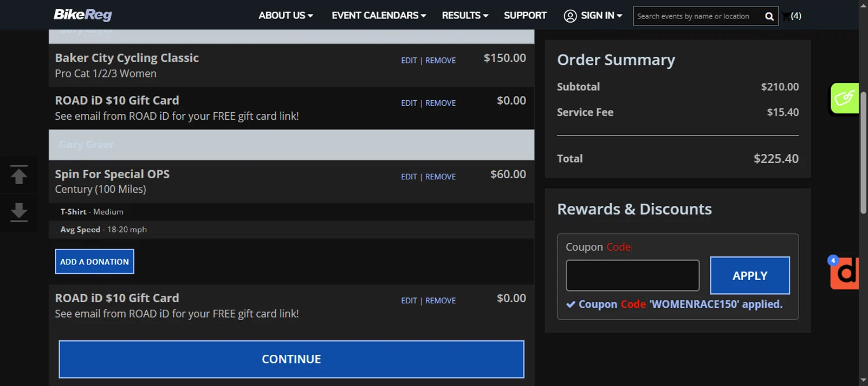Click the BikeReg logo
Screen dimensions: 868x386
tap(83, 15)
